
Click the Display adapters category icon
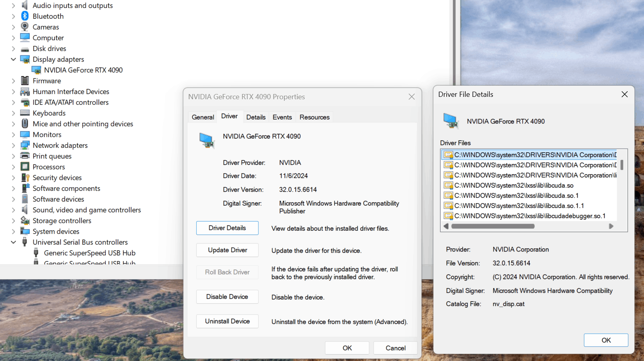pyautogui.click(x=25, y=59)
